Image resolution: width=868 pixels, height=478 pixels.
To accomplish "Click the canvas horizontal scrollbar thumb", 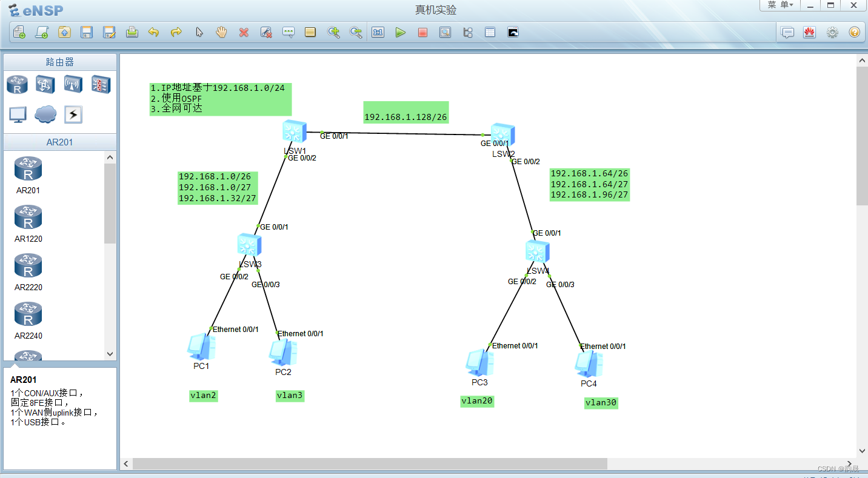I will pos(370,463).
